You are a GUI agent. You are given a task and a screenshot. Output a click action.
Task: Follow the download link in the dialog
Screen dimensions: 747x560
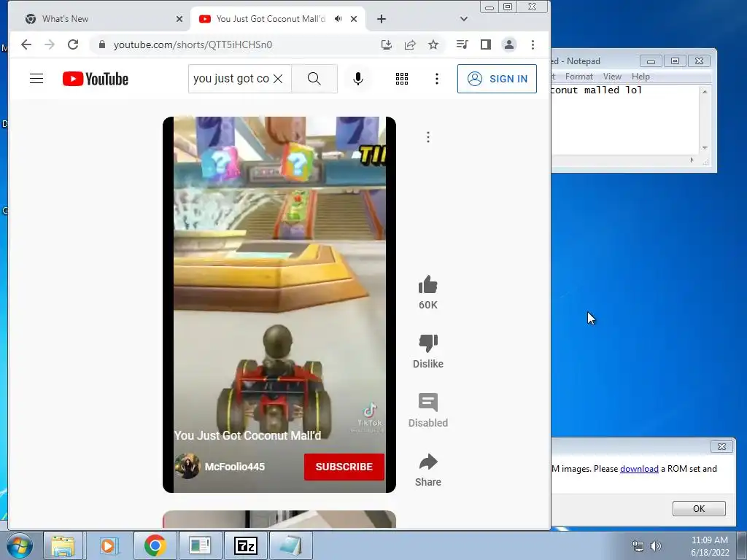pos(639,469)
